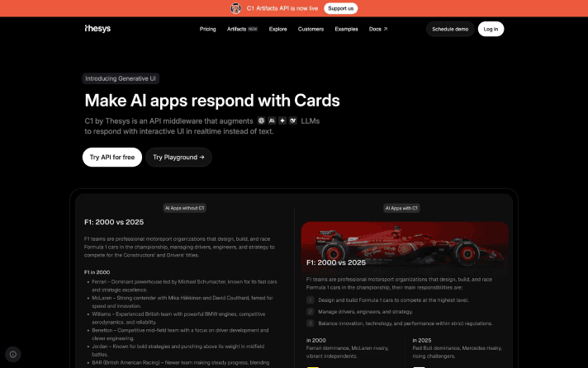Go to Explore in navigation
Image resolution: width=588 pixels, height=368 pixels.
[x=277, y=29]
